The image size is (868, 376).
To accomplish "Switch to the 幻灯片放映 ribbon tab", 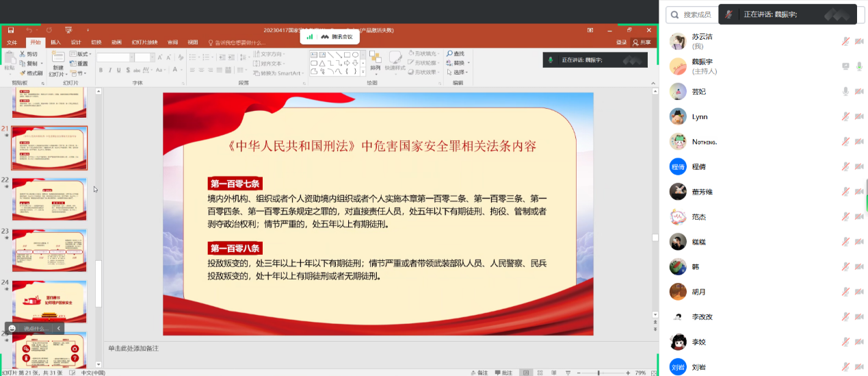I will [x=144, y=42].
